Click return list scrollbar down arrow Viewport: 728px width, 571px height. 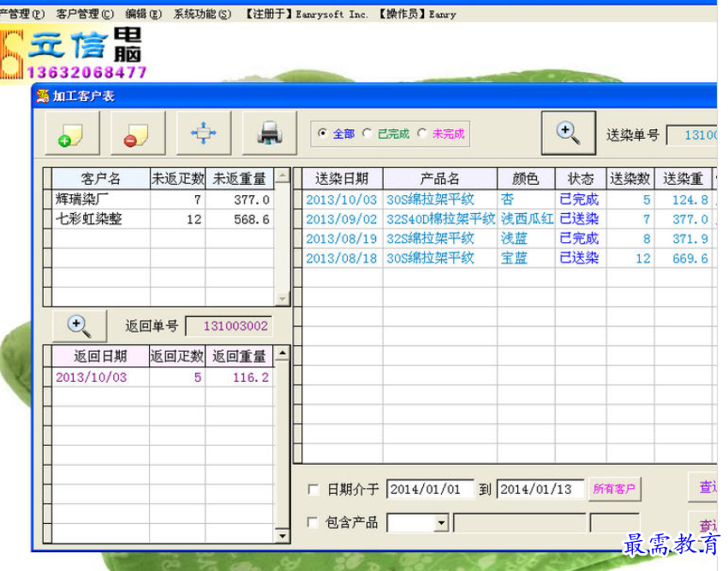tap(281, 536)
